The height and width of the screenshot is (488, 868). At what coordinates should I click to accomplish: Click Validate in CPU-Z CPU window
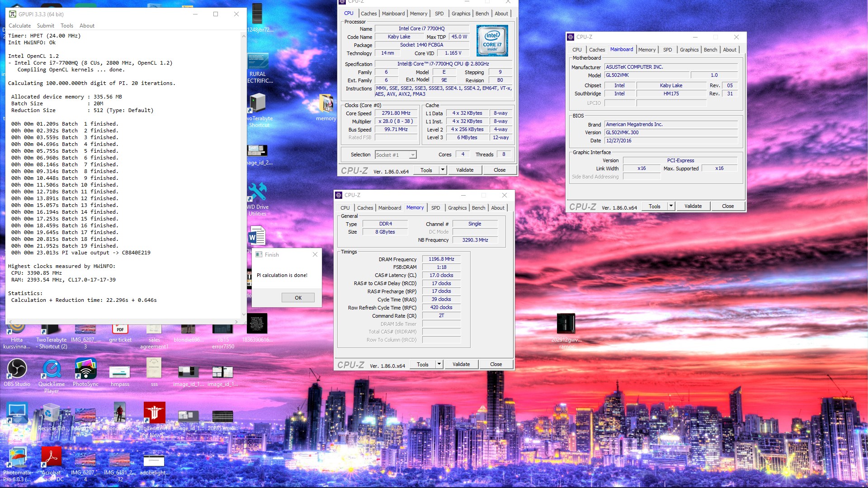465,170
